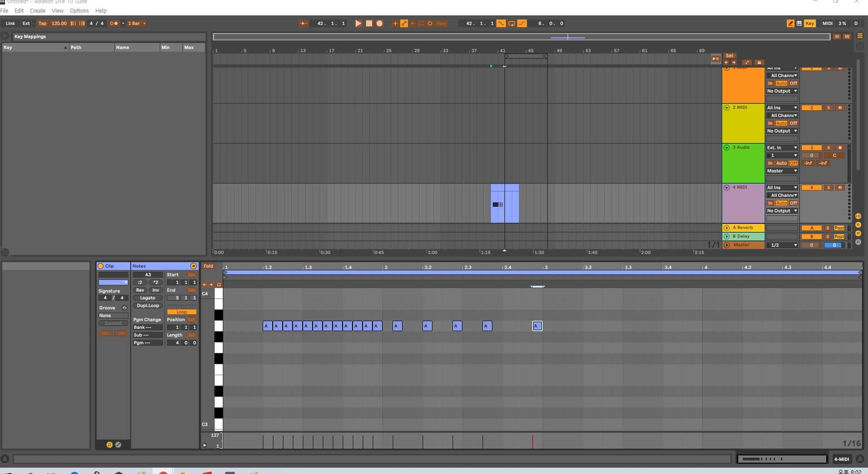
Task: Enable the Punch-Out switch
Action: click(x=522, y=23)
